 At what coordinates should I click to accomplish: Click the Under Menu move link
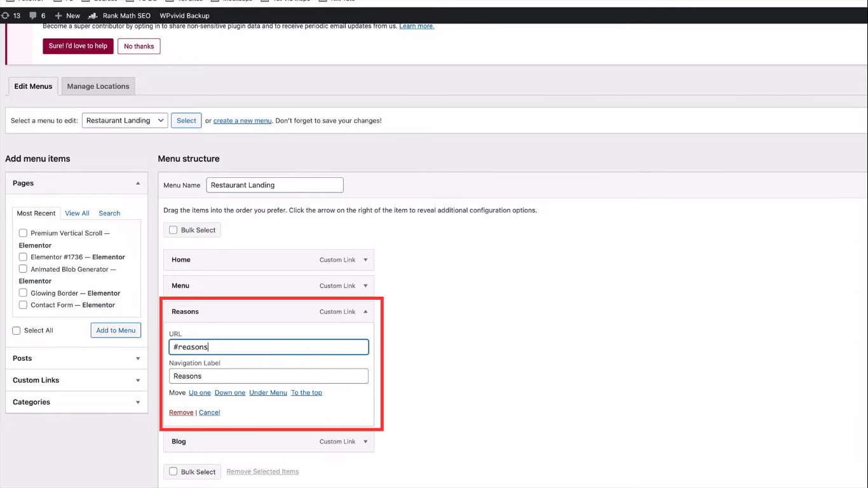click(x=268, y=393)
